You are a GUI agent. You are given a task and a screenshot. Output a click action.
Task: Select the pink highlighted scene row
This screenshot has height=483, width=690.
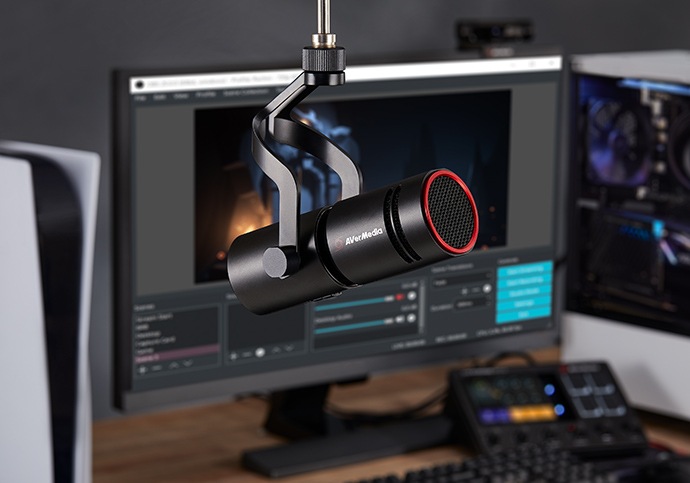[x=177, y=351]
